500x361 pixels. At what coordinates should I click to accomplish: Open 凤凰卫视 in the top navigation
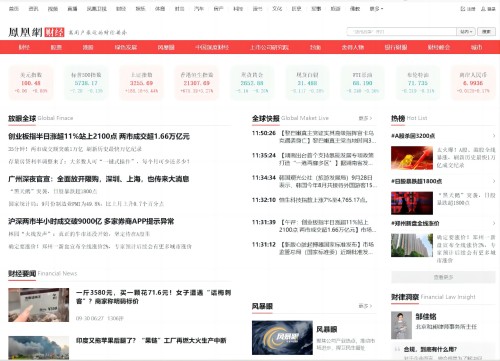point(96,9)
